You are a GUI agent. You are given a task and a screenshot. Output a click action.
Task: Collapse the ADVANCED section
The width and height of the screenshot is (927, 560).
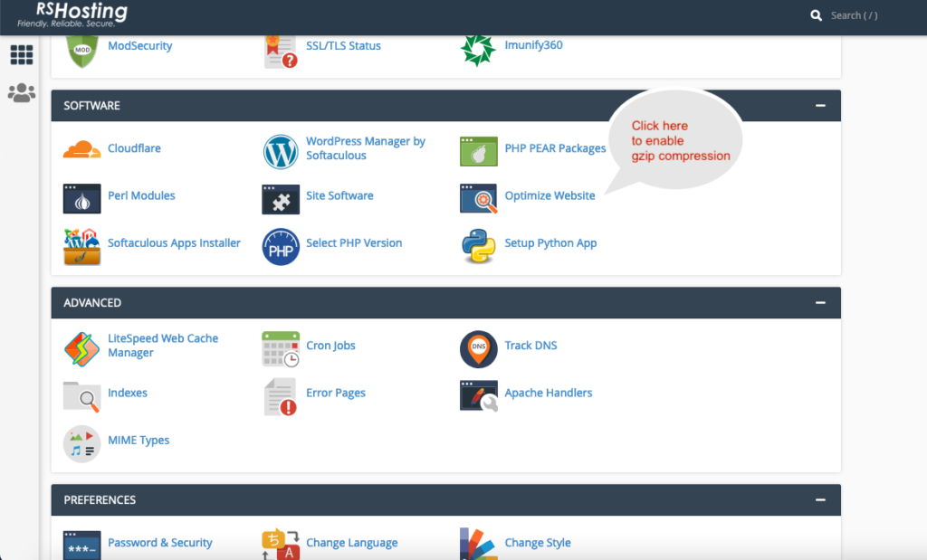click(x=820, y=302)
